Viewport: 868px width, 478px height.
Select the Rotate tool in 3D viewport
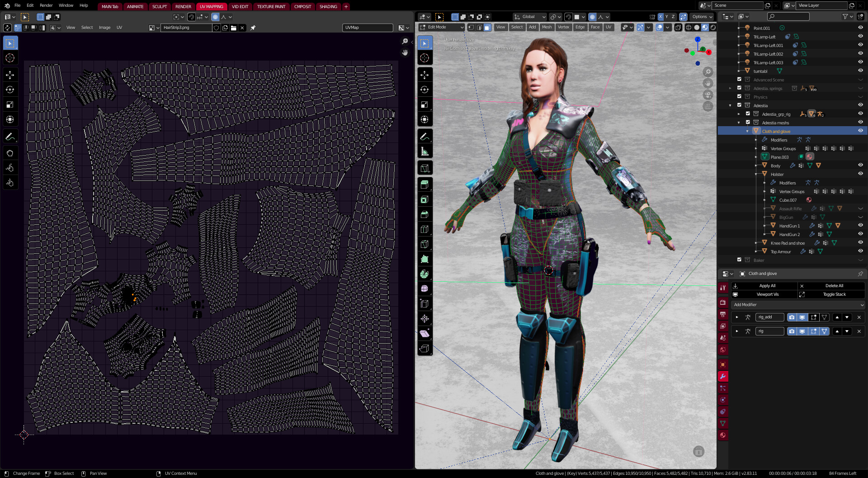[x=425, y=90]
